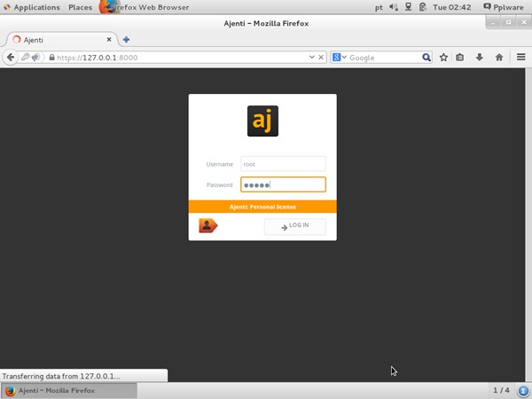Select the Ajenti browser tab
Screen dimensions: 532x399
point(62,40)
